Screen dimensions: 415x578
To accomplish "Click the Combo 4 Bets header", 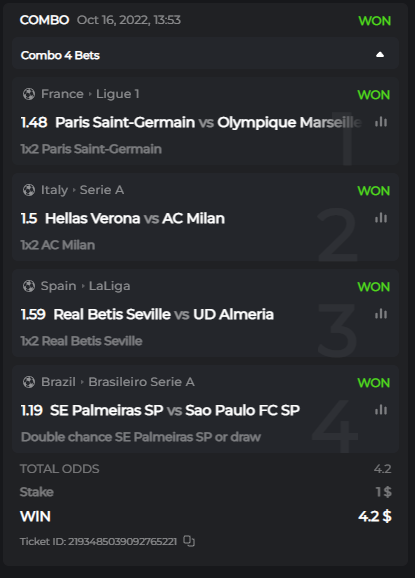I will [x=206, y=55].
